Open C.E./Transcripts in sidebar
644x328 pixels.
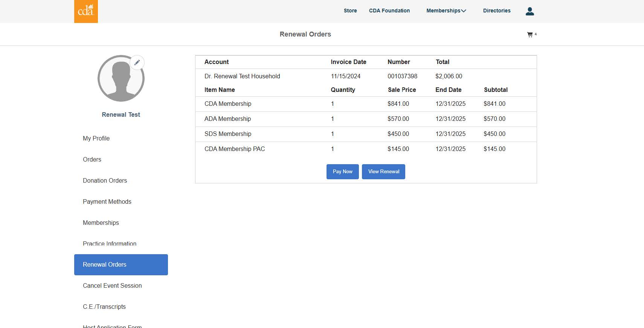[x=104, y=307]
